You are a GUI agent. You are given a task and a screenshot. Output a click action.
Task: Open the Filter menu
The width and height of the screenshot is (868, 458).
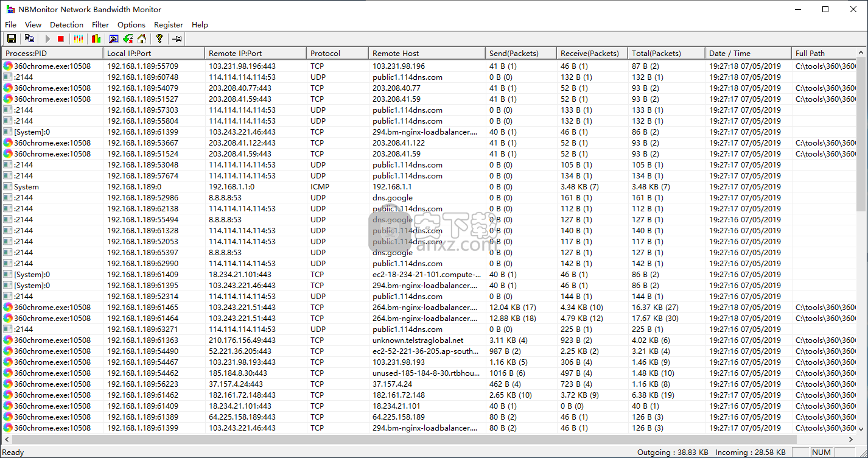(100, 25)
